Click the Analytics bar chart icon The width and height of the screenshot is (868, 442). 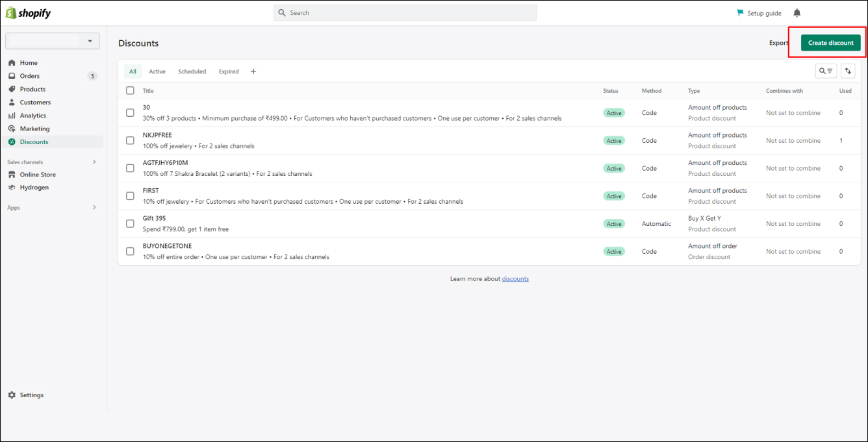coord(12,116)
